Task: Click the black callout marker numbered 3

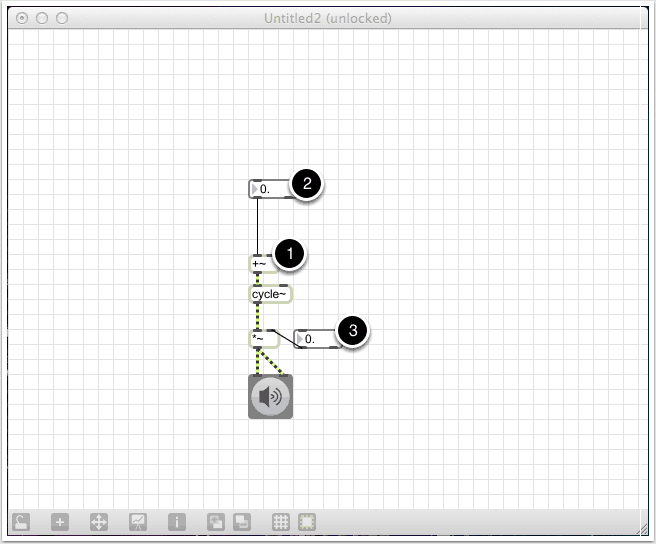Action: [352, 332]
